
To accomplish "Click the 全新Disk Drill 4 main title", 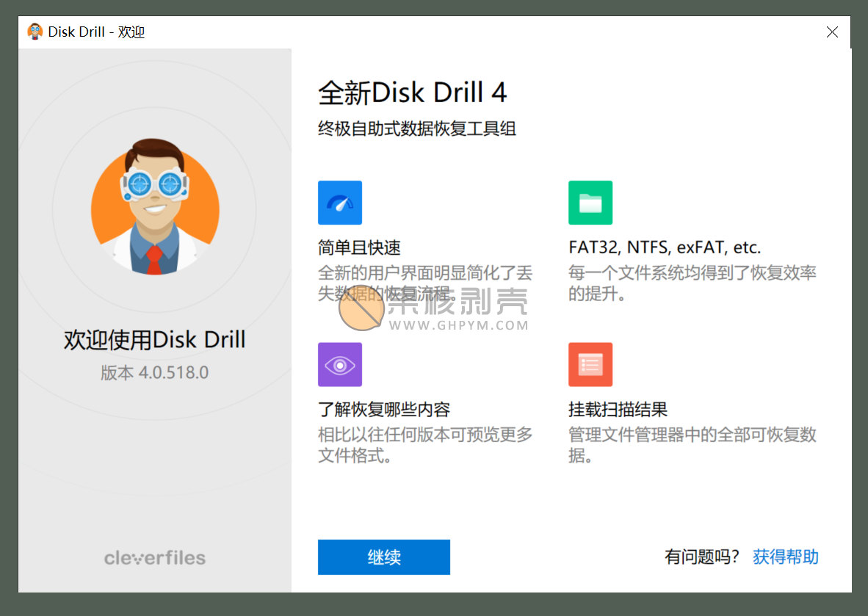I will [x=412, y=93].
